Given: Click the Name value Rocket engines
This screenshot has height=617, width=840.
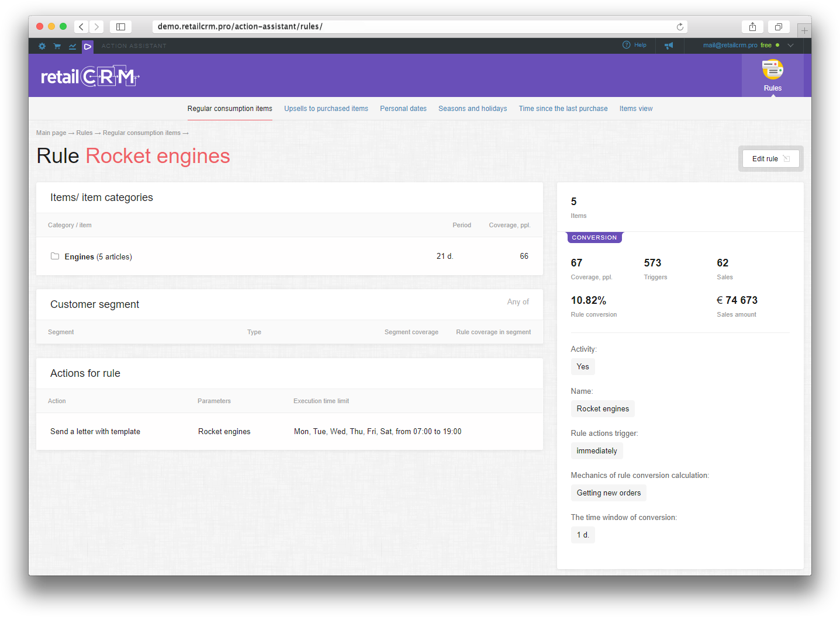Looking at the screenshot, I should pyautogui.click(x=603, y=409).
